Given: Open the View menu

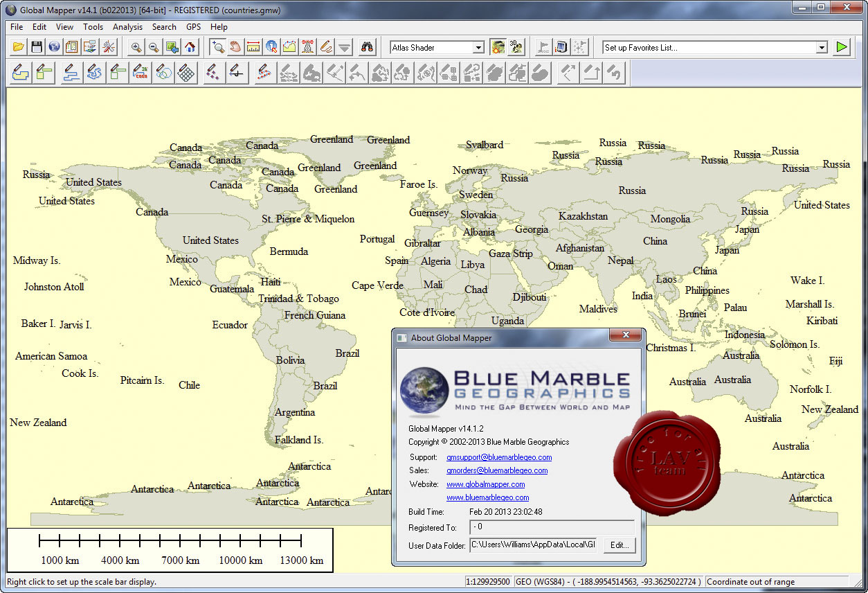Looking at the screenshot, I should click(64, 27).
